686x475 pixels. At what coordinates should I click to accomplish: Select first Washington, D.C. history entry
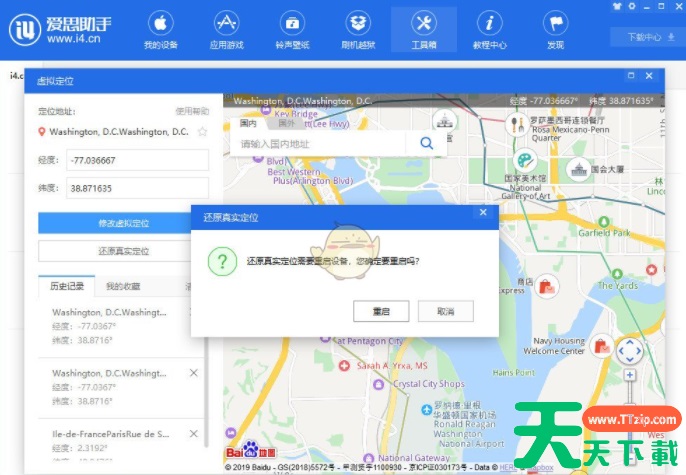click(115, 326)
